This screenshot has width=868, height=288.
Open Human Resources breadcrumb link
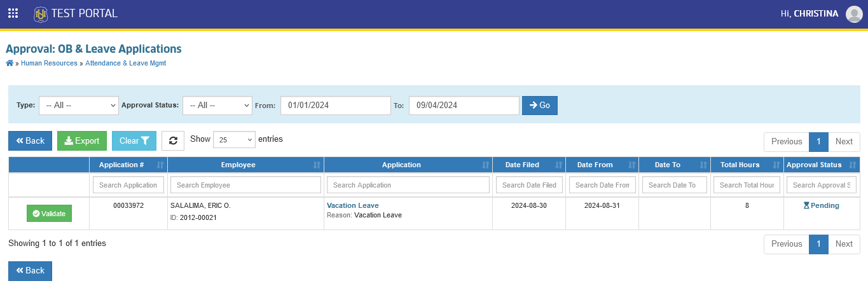[49, 64]
